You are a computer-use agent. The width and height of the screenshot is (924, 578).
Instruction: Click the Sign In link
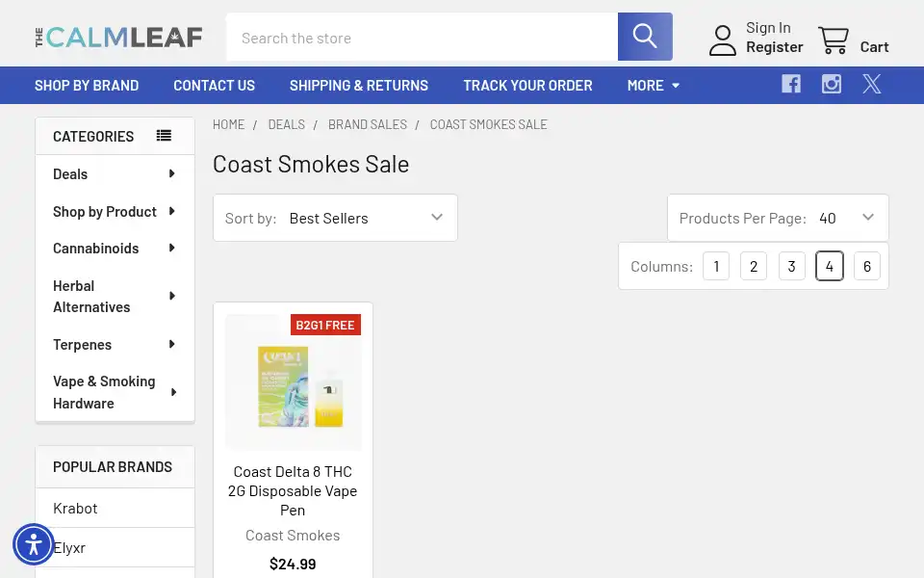[768, 28]
